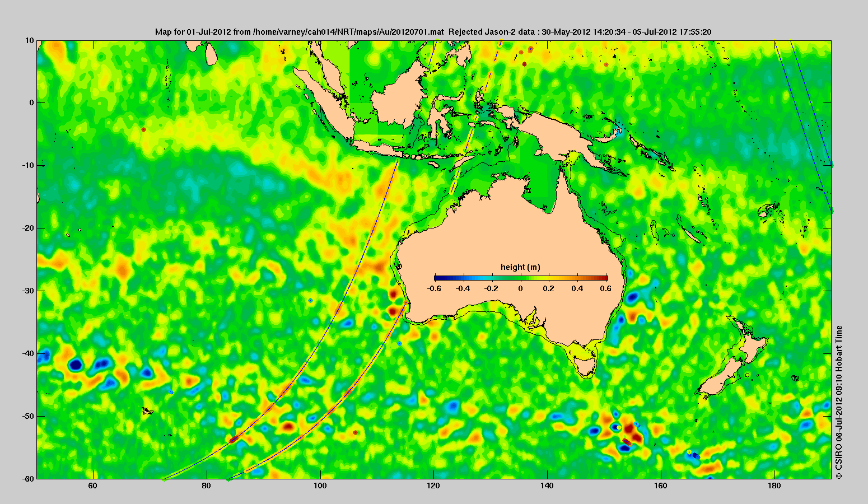Click the '-50' latitude axis label
The height and width of the screenshot is (504, 868).
28,417
